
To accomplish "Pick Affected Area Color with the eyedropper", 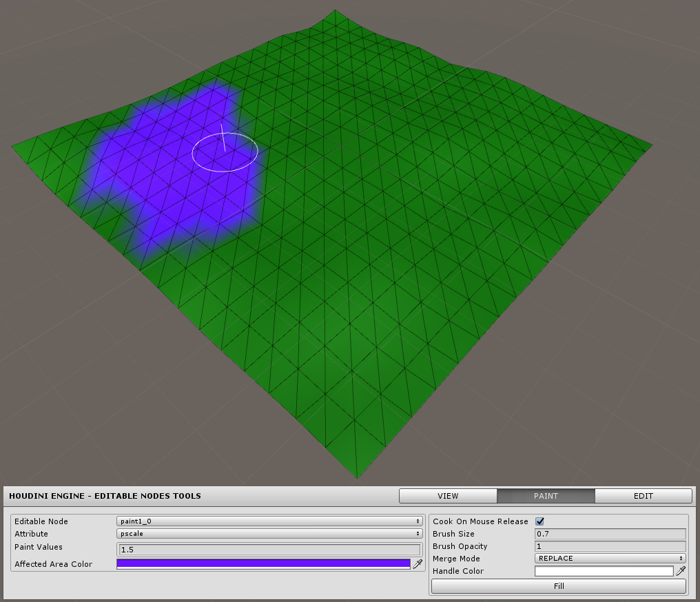I will coord(418,564).
